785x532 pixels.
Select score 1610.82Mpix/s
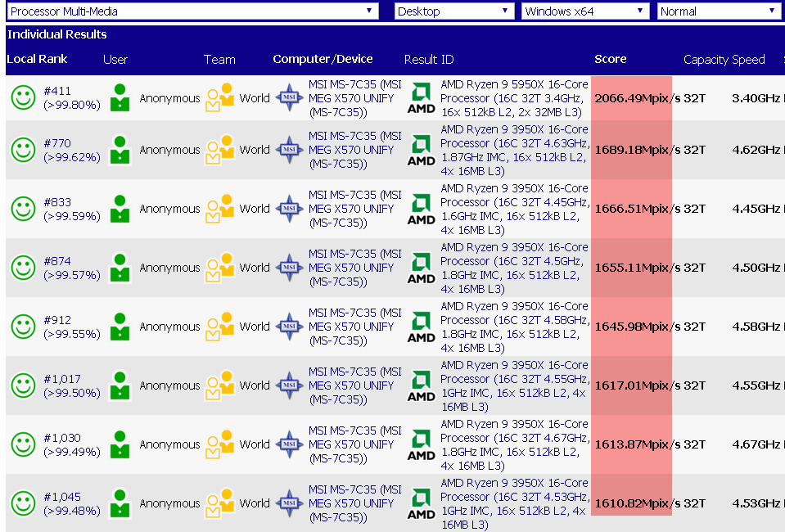tap(638, 503)
